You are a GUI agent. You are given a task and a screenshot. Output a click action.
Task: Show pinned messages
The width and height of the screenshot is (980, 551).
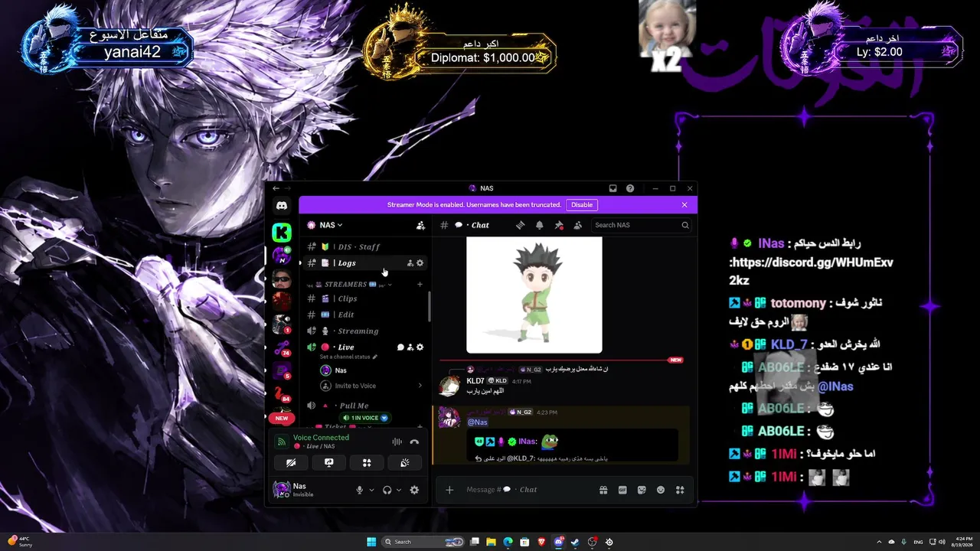tap(559, 225)
